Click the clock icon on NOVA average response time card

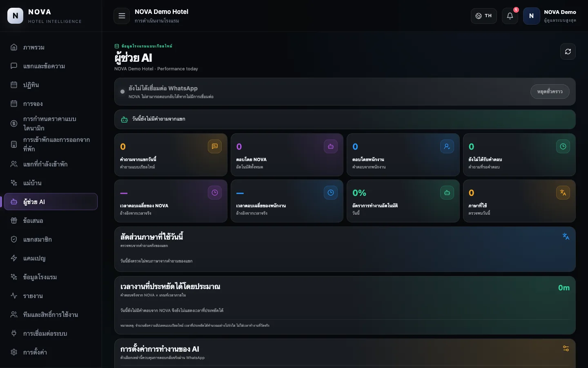(x=215, y=193)
